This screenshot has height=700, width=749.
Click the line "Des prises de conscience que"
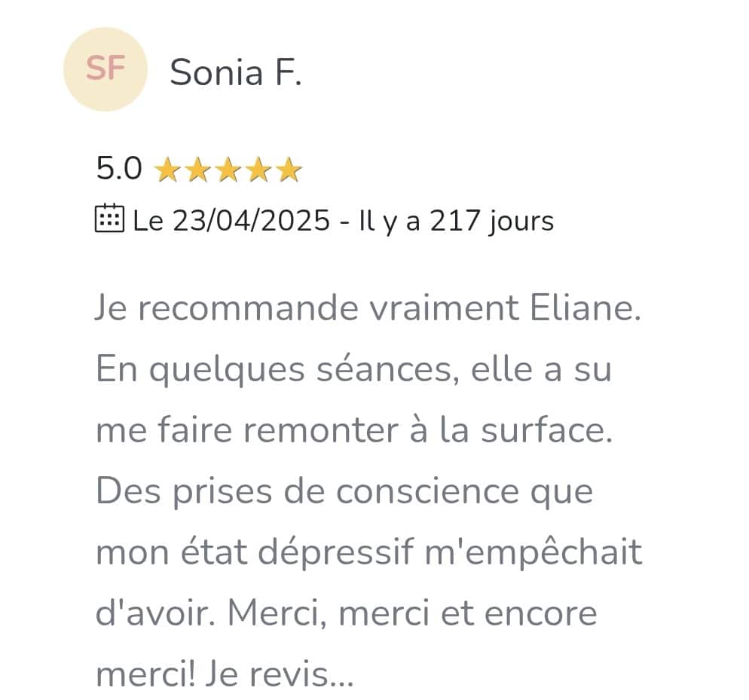(344, 492)
